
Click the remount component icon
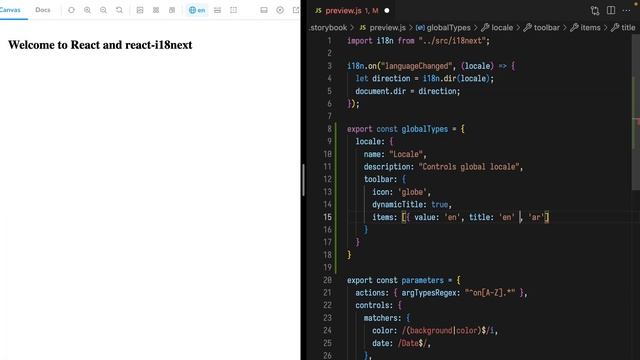tap(71, 10)
